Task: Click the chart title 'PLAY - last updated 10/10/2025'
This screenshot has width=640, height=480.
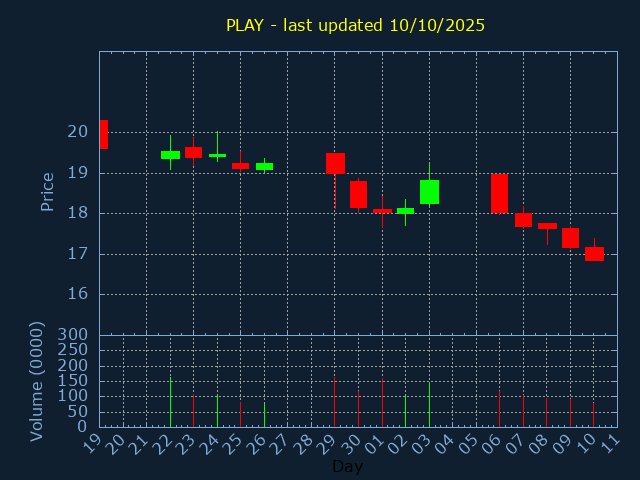Action: point(355,25)
